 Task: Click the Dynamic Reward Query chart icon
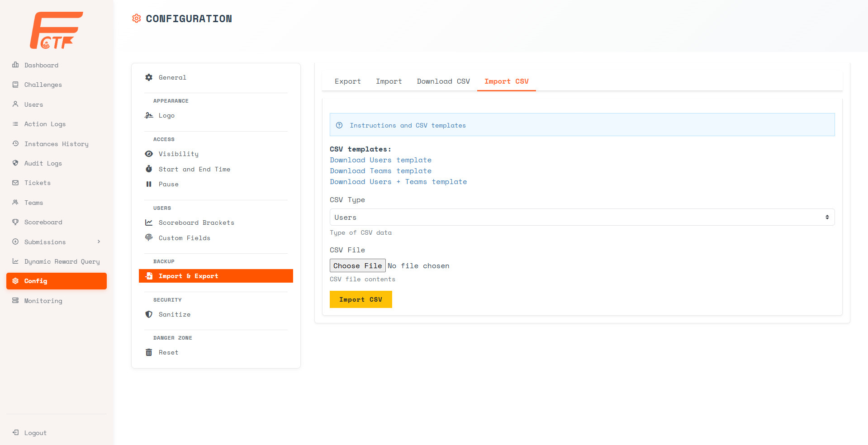click(x=15, y=261)
